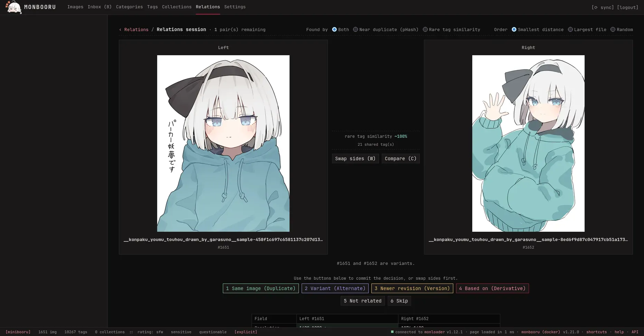Click Swap sides (W) button

click(x=355, y=159)
